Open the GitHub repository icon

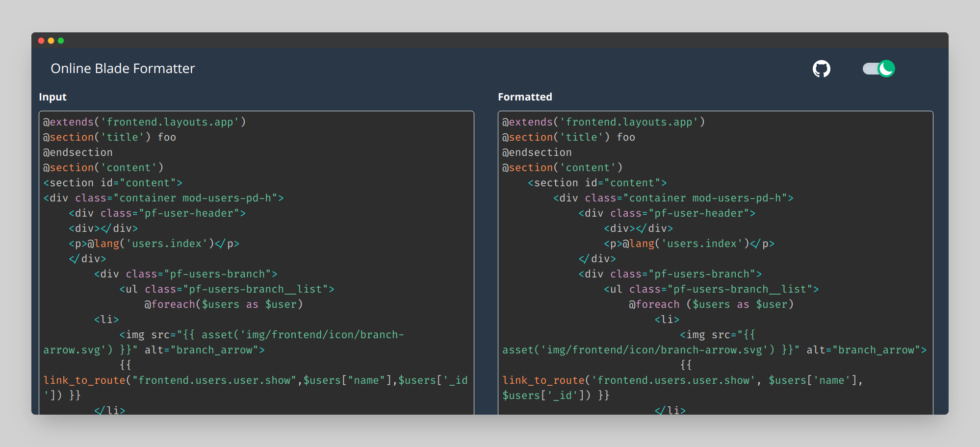pyautogui.click(x=821, y=69)
